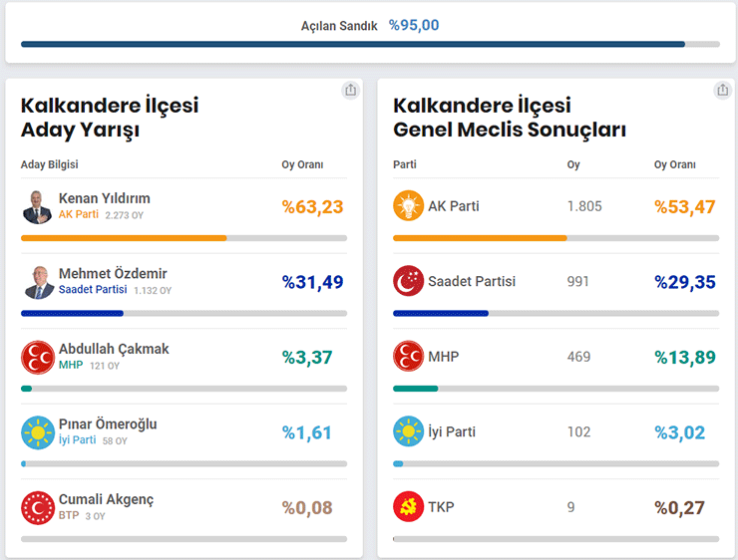Click Mehmet Özdemir's candidate photo
738x560 pixels.
[x=38, y=281]
